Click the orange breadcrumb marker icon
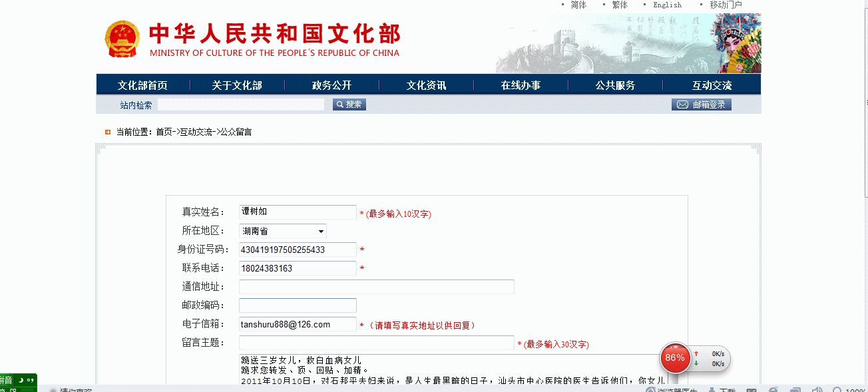The image size is (868, 392). [108, 132]
